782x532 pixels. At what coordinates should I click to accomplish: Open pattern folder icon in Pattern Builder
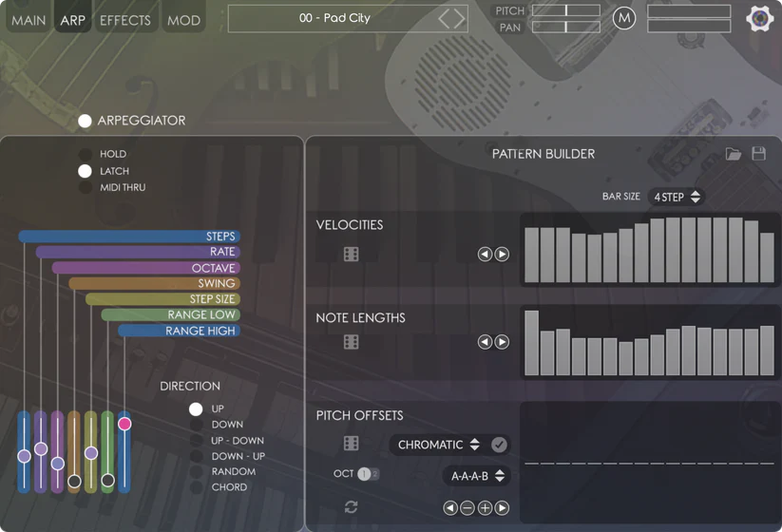(734, 154)
